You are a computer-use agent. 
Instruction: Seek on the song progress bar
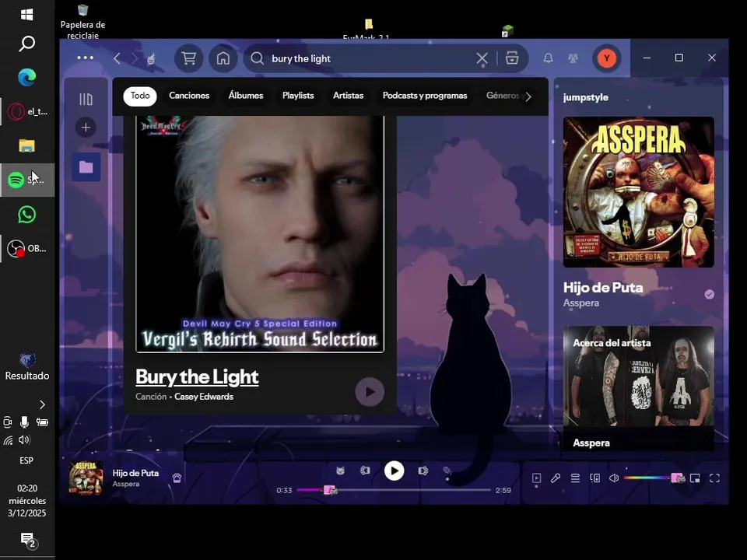(394, 490)
